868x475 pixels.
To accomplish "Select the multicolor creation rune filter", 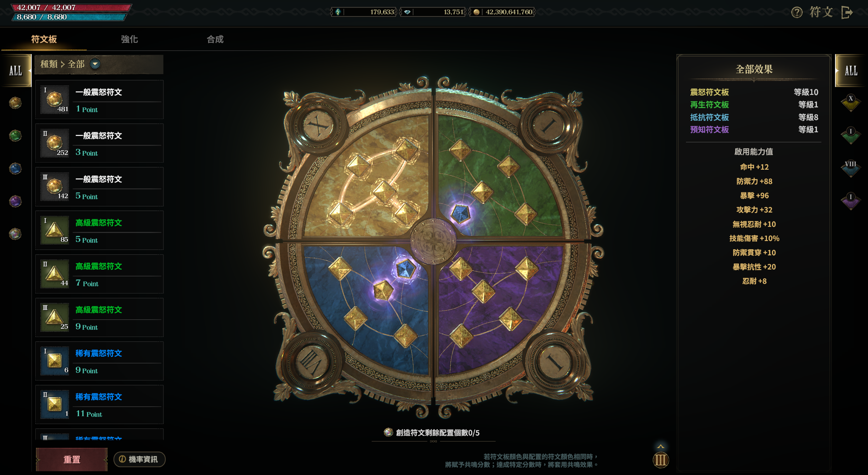I will (x=15, y=234).
